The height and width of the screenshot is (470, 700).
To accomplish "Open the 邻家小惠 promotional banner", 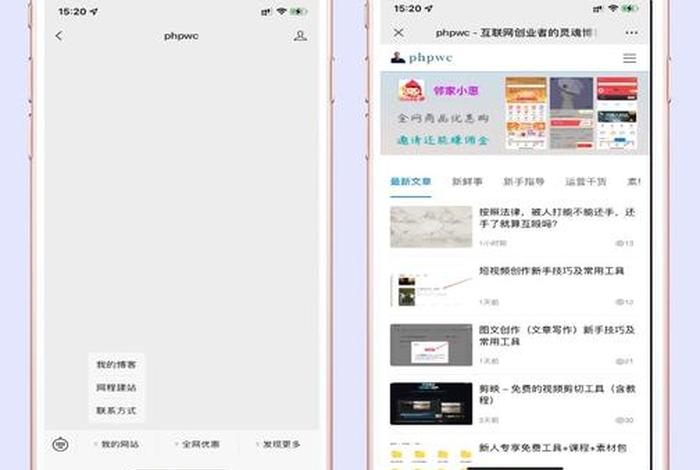I will 514,113.
